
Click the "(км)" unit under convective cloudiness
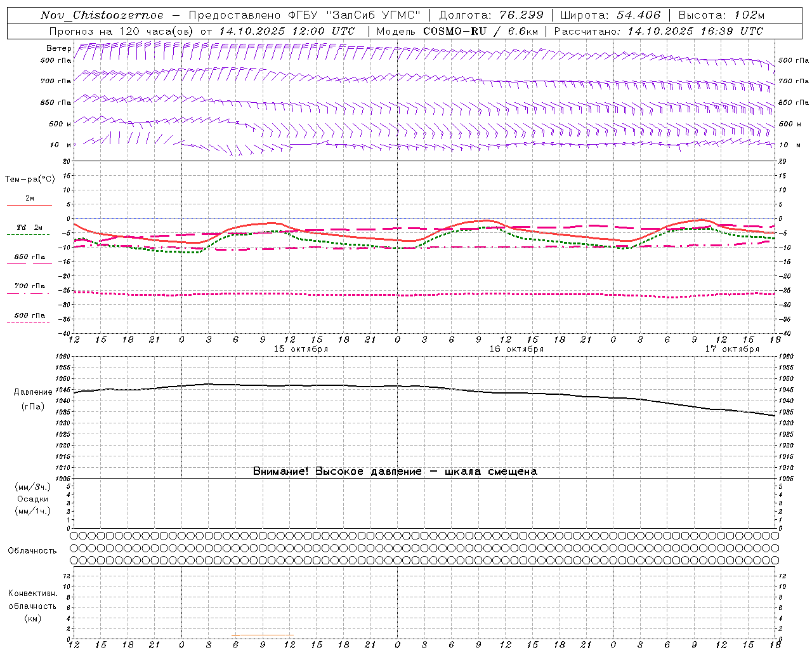[x=32, y=618]
